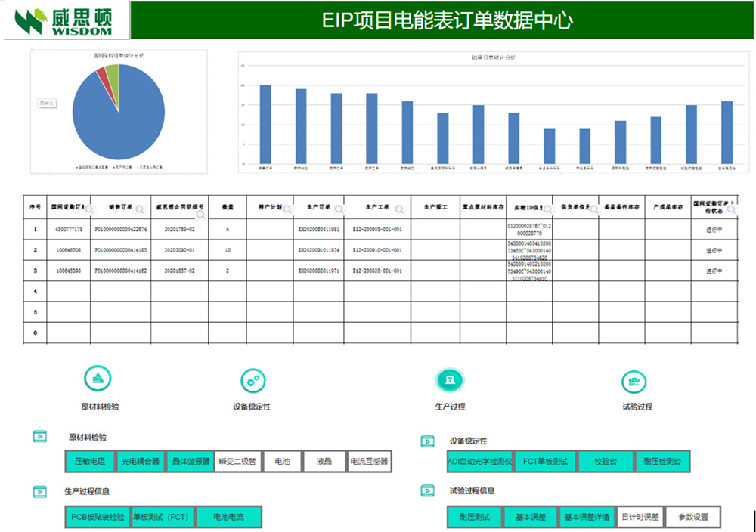
Task: Select the 校验台 equipment button
Action: click(x=606, y=461)
